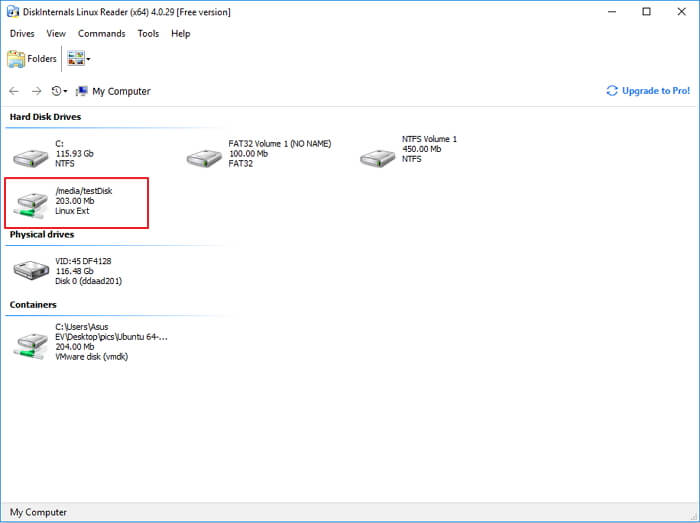Select the VMware vmdk container disk
The height and width of the screenshot is (523, 700).
tap(32, 343)
